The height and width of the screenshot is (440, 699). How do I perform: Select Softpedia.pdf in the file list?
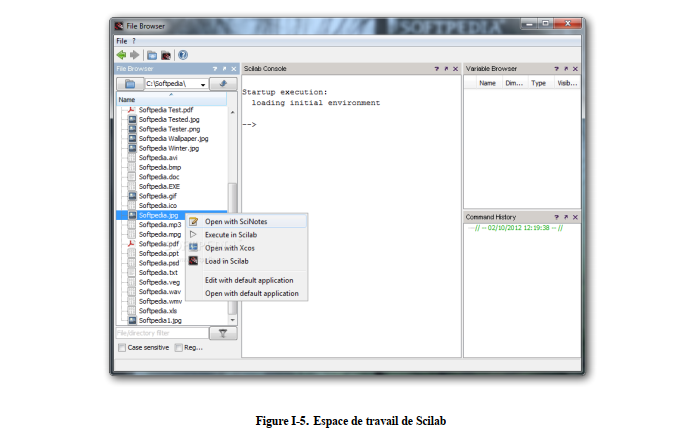159,243
